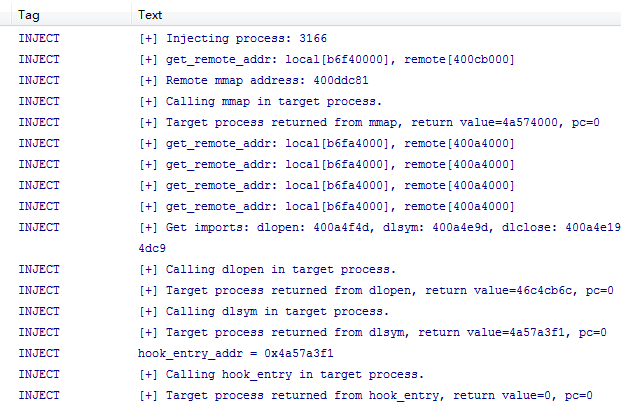Select the "Injecting process: 3166" log line
621x414 pixels.
coord(233,39)
